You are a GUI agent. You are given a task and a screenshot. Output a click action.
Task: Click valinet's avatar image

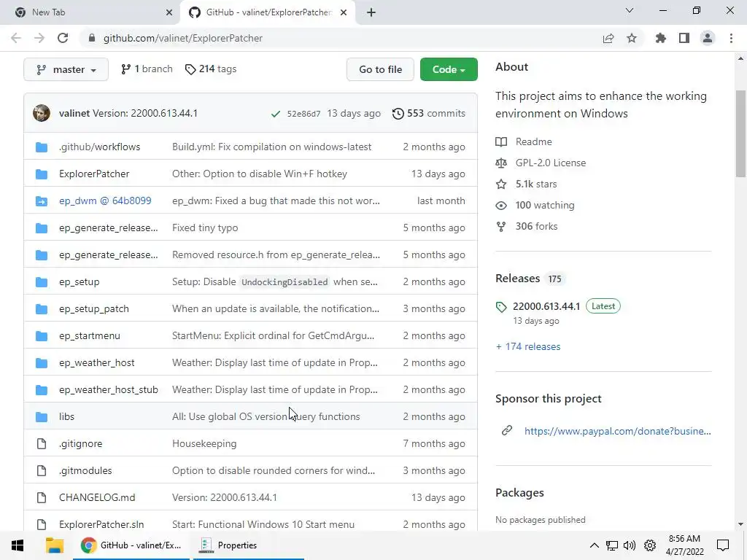pyautogui.click(x=42, y=113)
